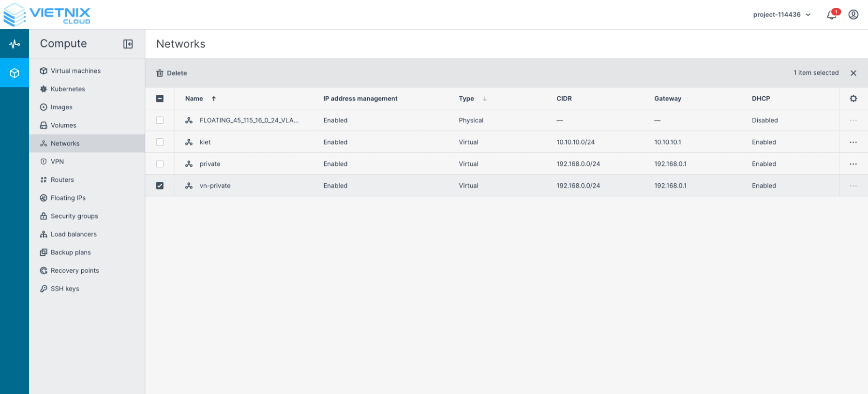This screenshot has width=868, height=394.
Task: Collapse the Compute sidebar panel
Action: point(128,44)
